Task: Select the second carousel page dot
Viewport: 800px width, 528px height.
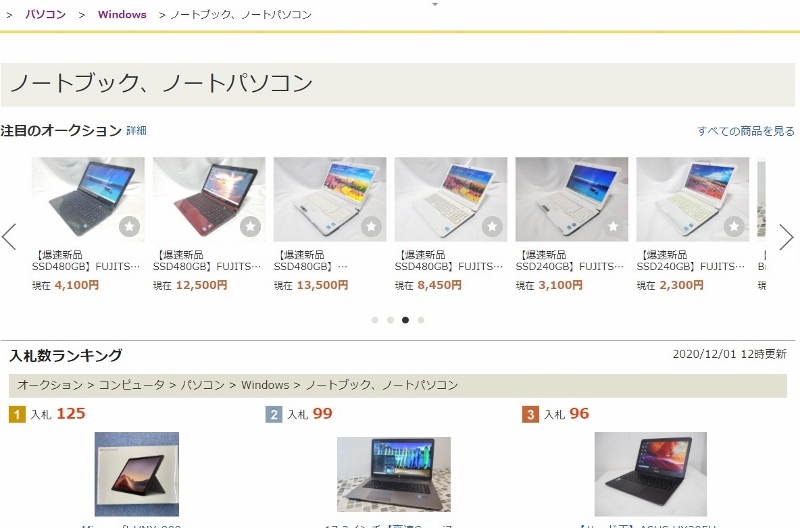Action: click(x=390, y=320)
